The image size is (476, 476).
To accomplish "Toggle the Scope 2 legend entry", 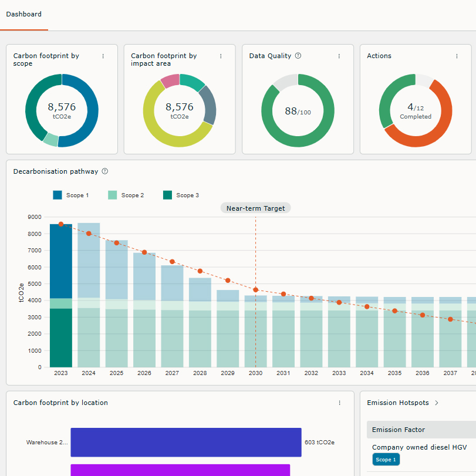I will [126, 195].
